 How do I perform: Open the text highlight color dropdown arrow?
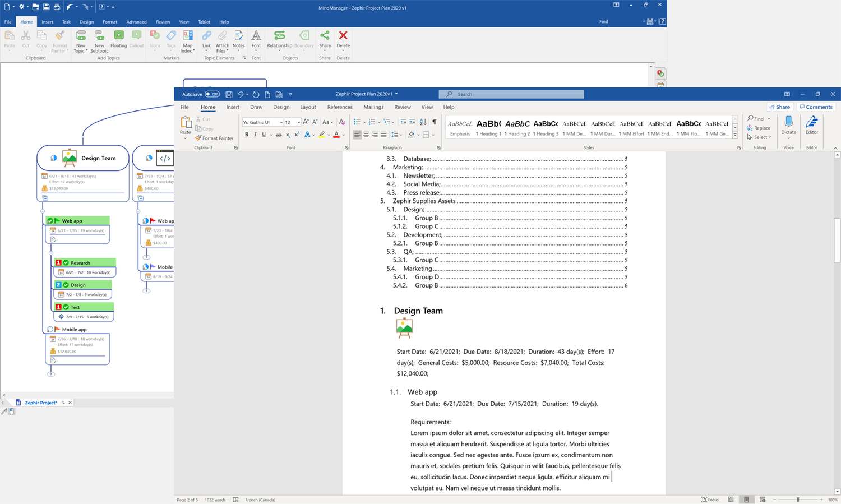click(328, 134)
